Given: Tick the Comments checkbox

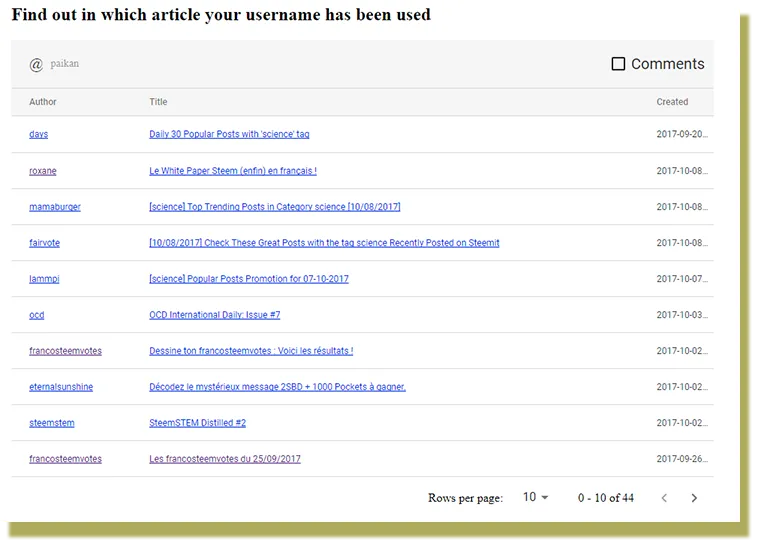Looking at the screenshot, I should (618, 64).
